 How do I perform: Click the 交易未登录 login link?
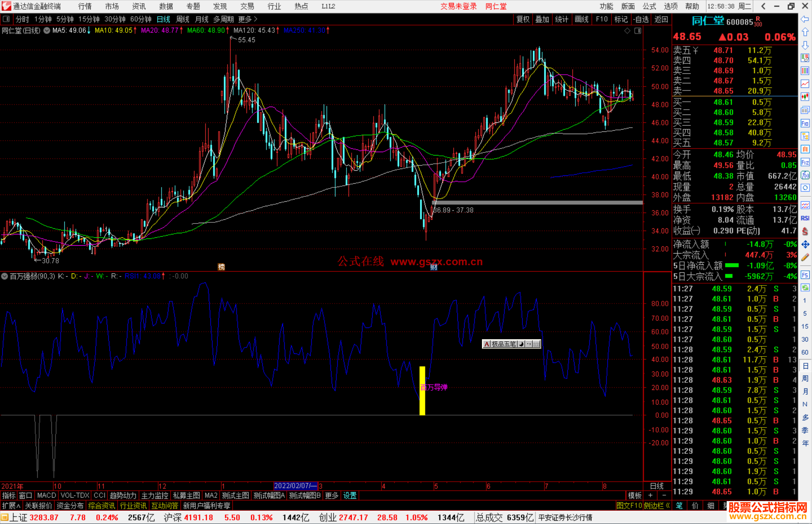coord(459,6)
